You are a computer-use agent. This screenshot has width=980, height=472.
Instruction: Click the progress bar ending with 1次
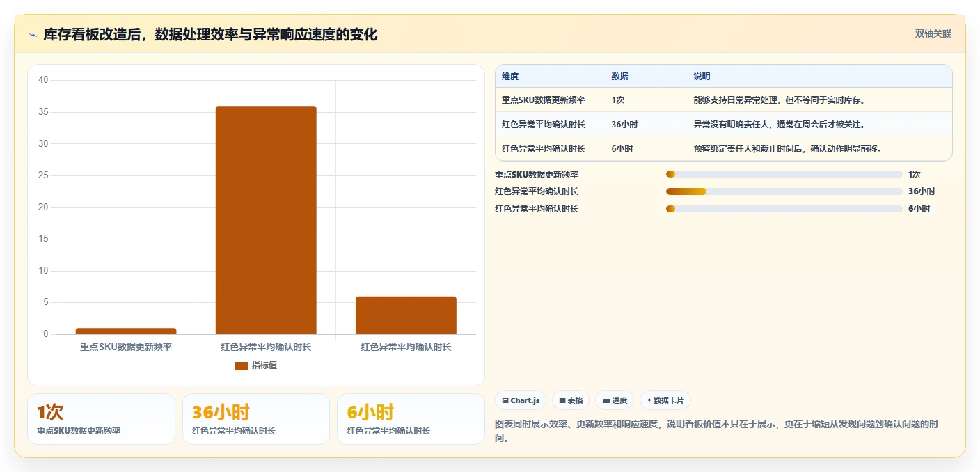784,174
